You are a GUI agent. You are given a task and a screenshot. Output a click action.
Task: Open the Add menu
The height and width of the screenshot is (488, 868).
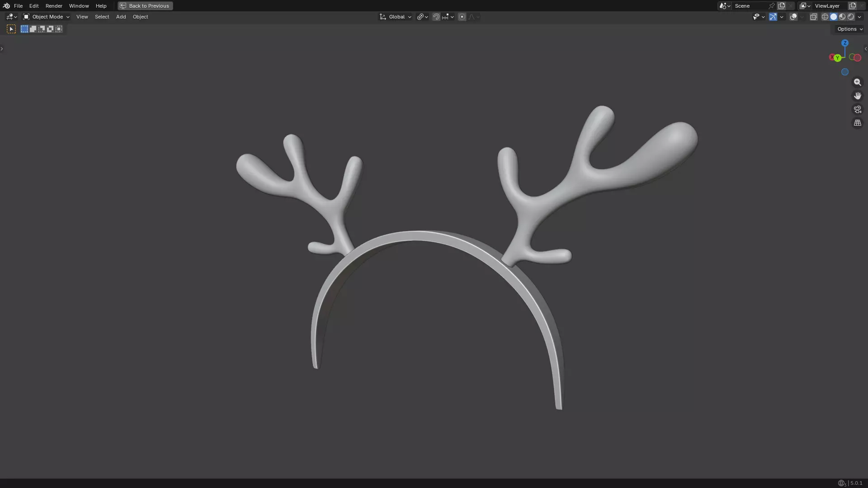pos(121,17)
